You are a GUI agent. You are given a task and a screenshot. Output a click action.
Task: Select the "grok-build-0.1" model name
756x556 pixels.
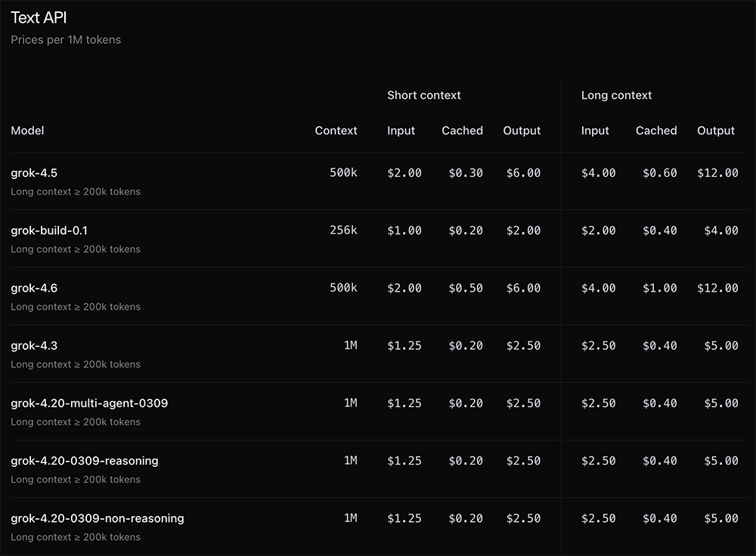pos(49,230)
